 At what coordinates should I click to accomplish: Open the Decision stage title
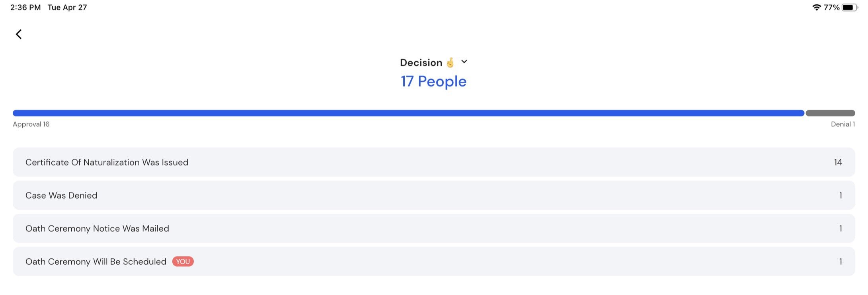point(421,63)
